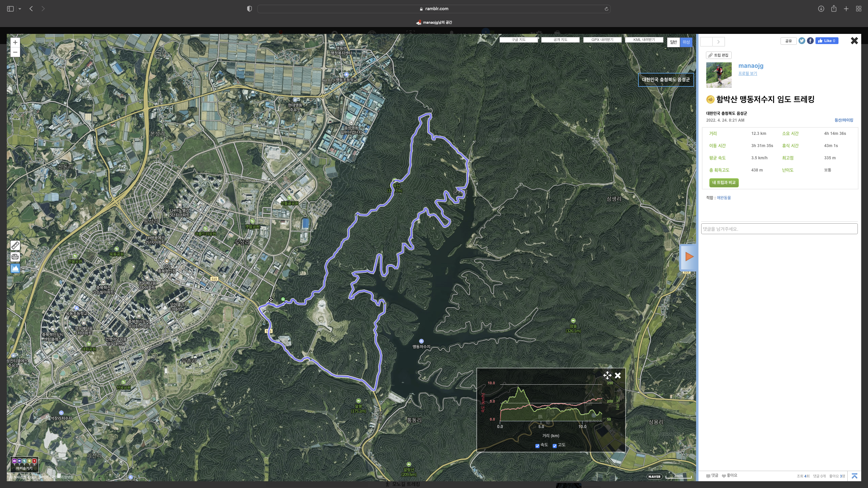This screenshot has width=868, height=488.
Task: Toggle the elevation chart icon
Action: point(15,268)
